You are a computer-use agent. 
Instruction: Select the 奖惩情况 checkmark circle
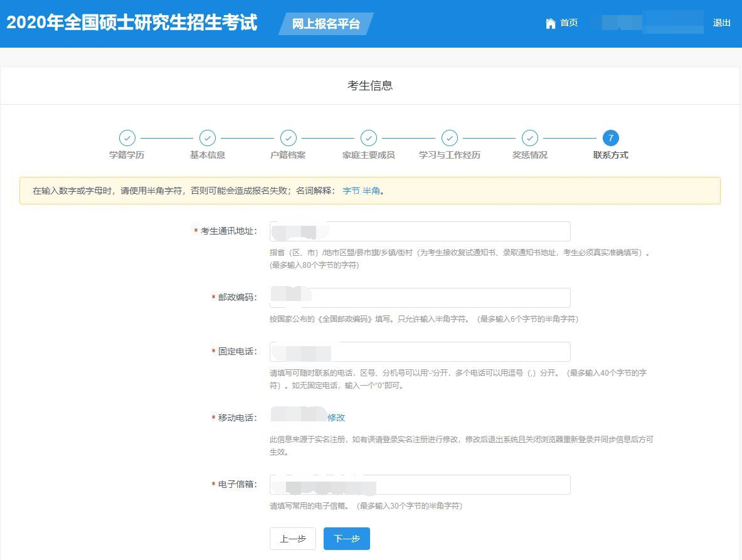click(530, 138)
